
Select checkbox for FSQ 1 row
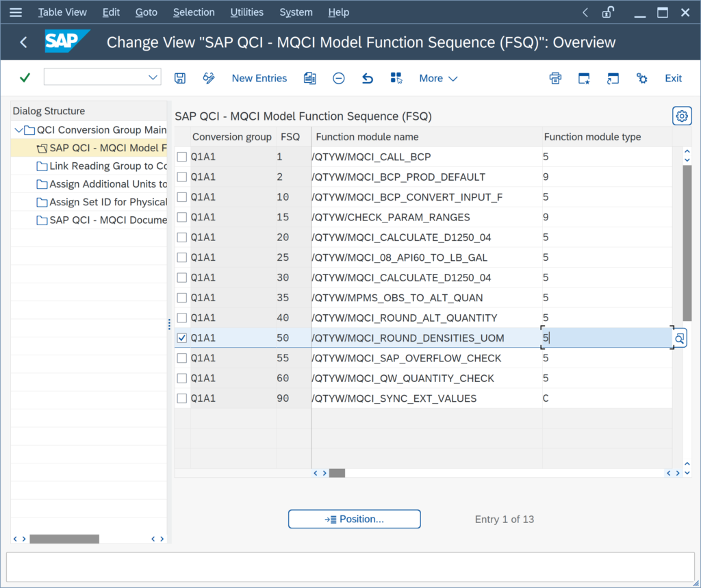pos(181,157)
